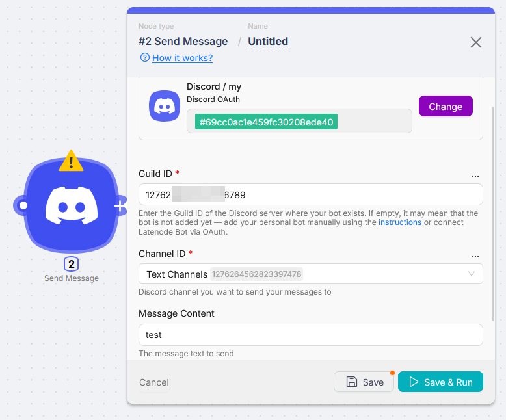The image size is (506, 420).
Task: Click the Discord node icon on canvas
Action: point(72,206)
